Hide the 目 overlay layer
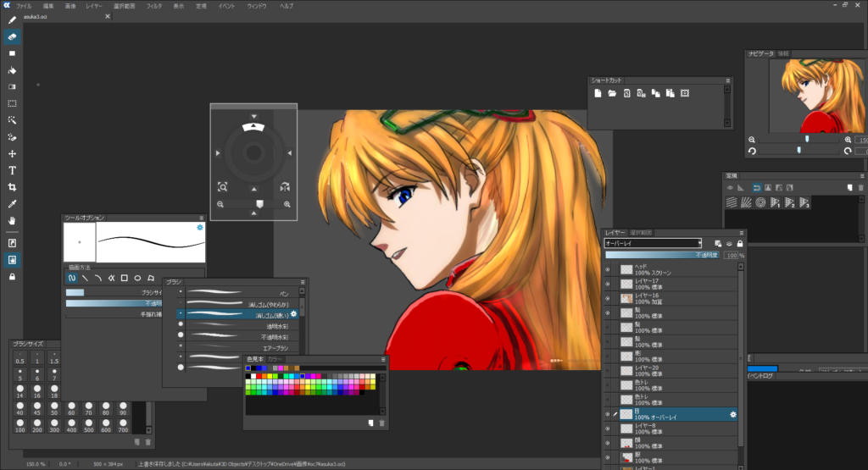Screen dimensions: 868x470 (x=607, y=414)
